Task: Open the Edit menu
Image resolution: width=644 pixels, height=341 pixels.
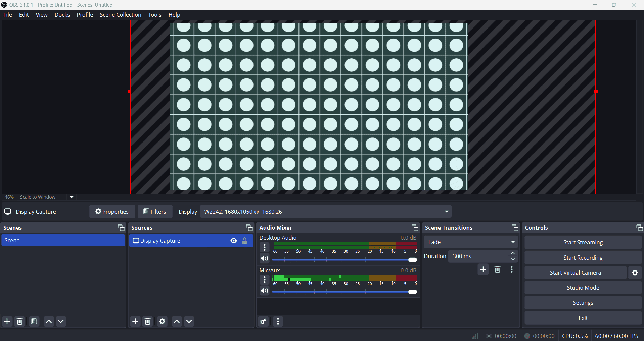Action: [x=24, y=15]
